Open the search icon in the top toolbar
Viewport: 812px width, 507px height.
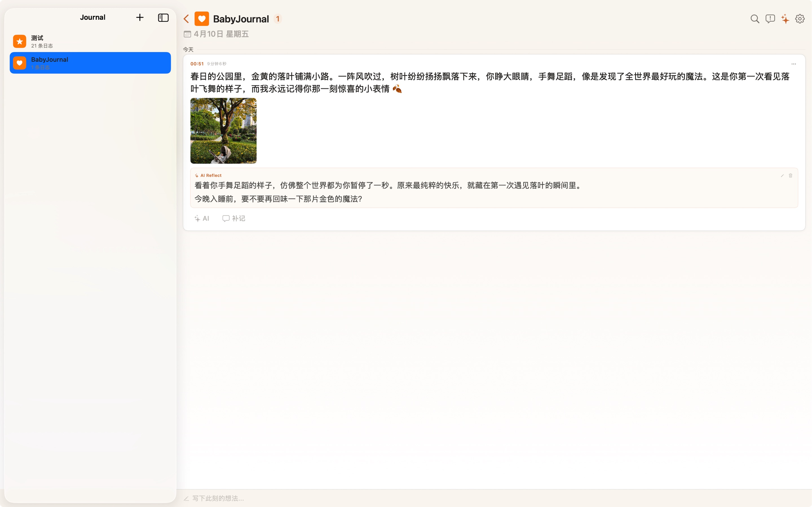754,19
